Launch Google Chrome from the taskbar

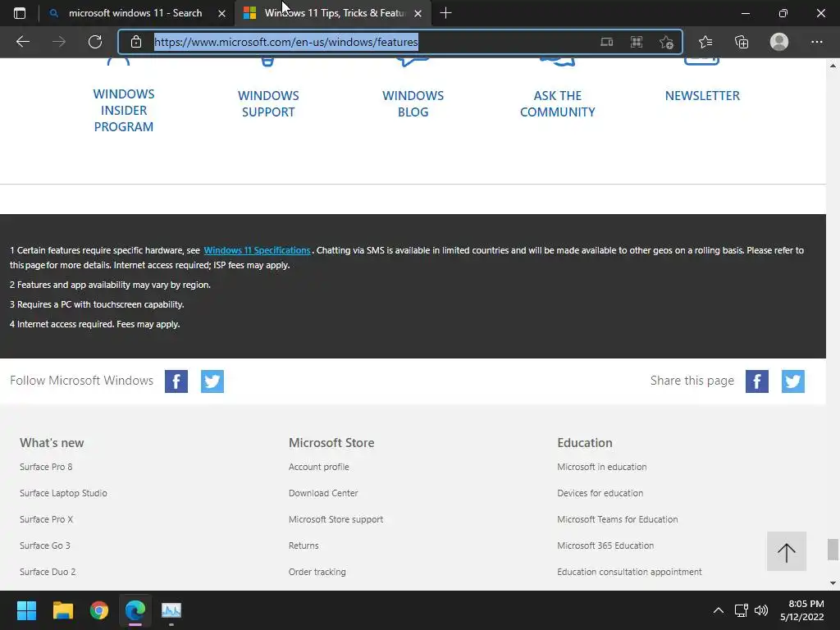(x=99, y=610)
